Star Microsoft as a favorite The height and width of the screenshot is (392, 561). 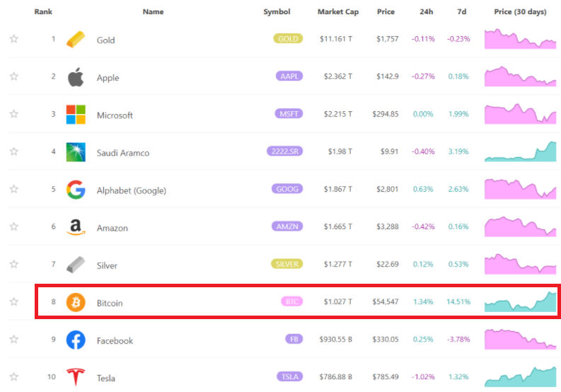(x=14, y=114)
